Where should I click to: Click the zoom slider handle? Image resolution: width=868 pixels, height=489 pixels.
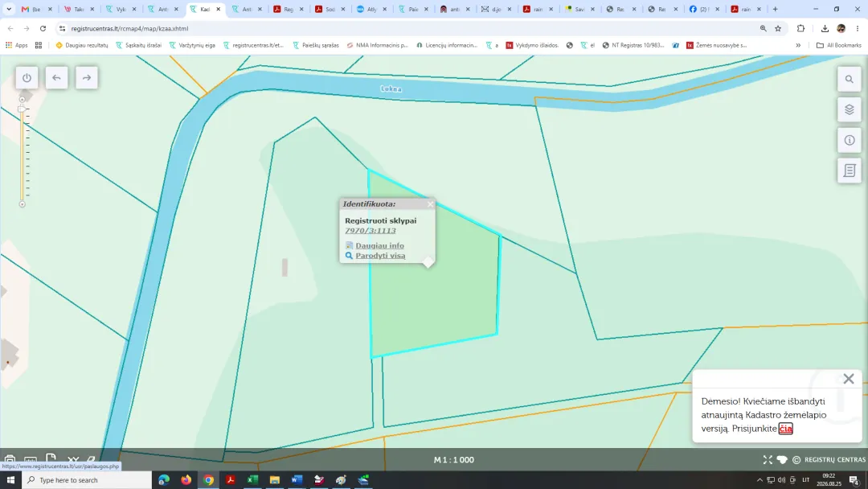(x=22, y=109)
